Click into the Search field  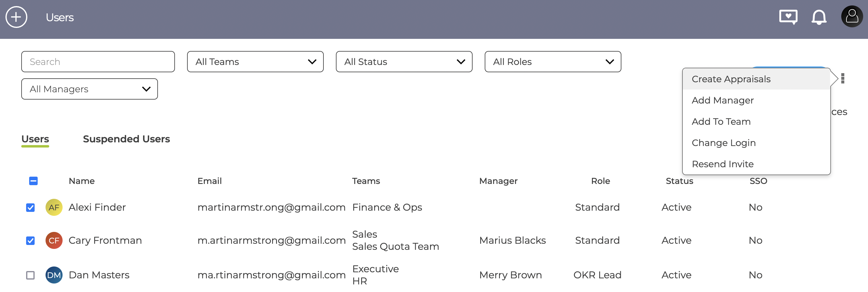pos(98,62)
